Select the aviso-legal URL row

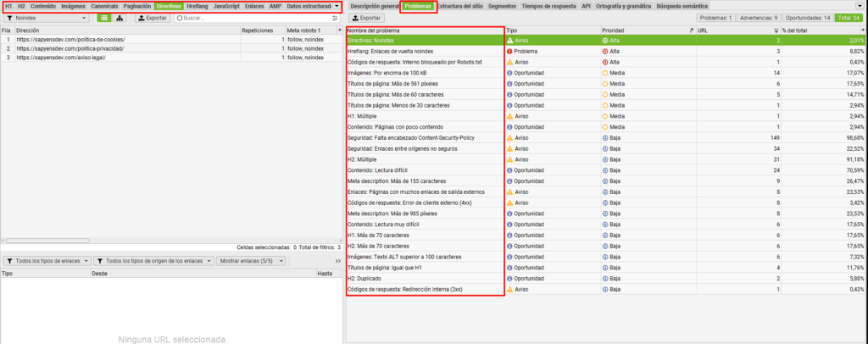(171, 57)
